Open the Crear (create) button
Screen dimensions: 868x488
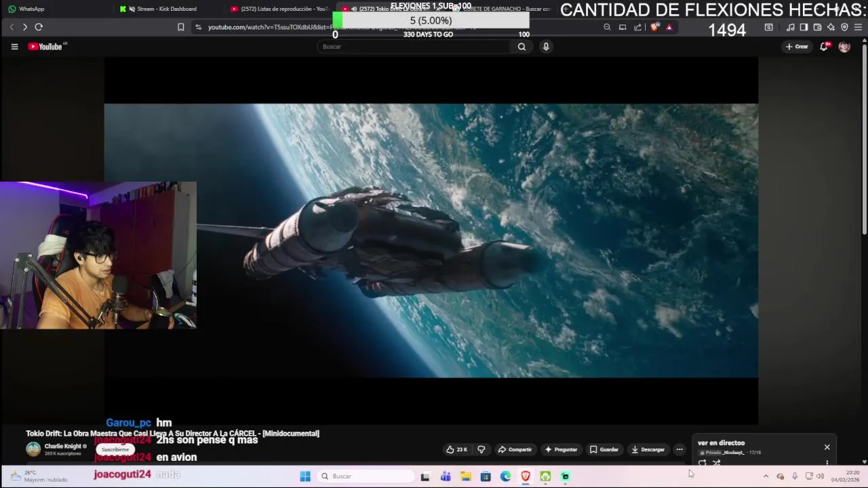pos(797,47)
